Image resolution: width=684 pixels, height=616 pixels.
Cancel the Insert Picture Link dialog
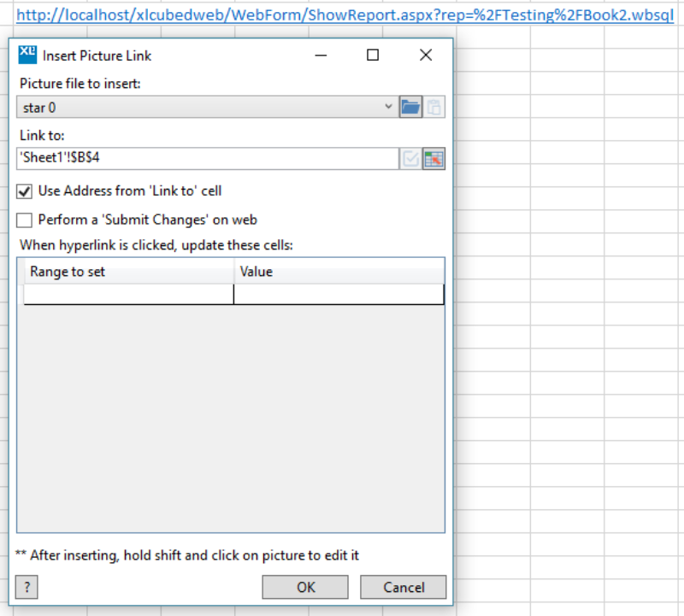[403, 587]
